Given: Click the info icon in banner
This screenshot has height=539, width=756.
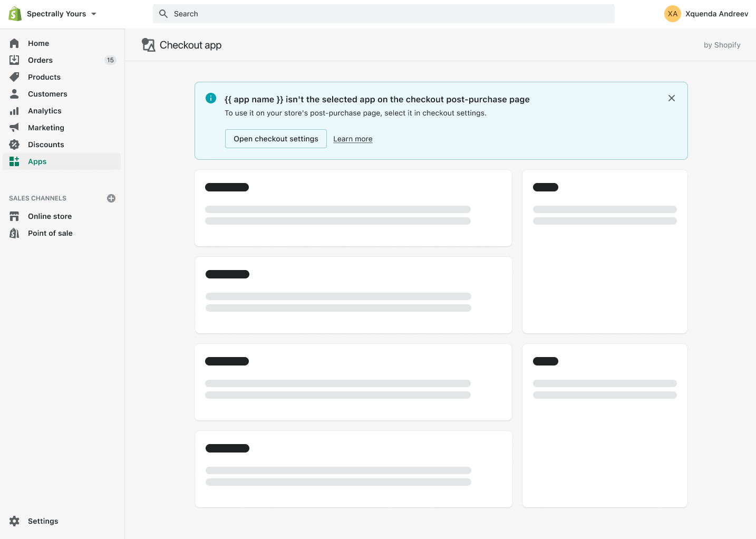Looking at the screenshot, I should (211, 98).
